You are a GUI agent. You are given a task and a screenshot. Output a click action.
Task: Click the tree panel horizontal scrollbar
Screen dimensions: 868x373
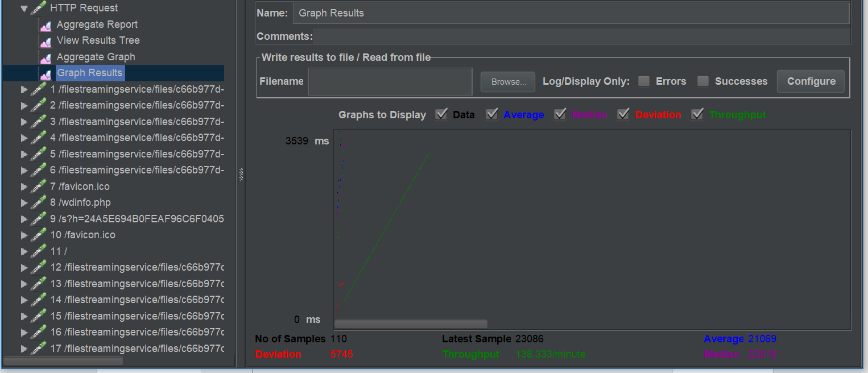click(x=63, y=360)
